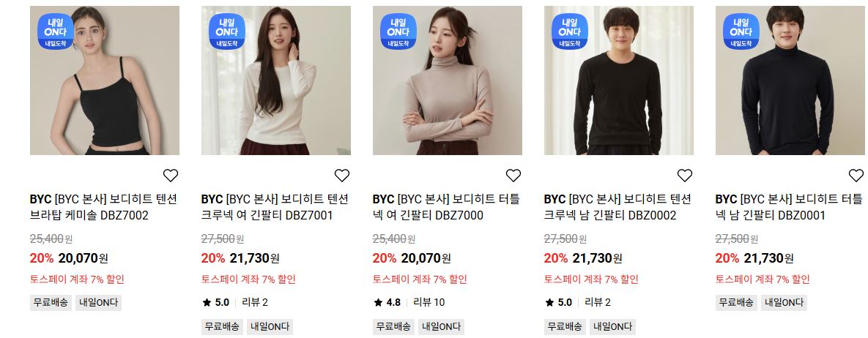This screenshot has height=338, width=868.
Task: Click 무료배송 tag under DBZ7002 camisole
Action: [51, 303]
